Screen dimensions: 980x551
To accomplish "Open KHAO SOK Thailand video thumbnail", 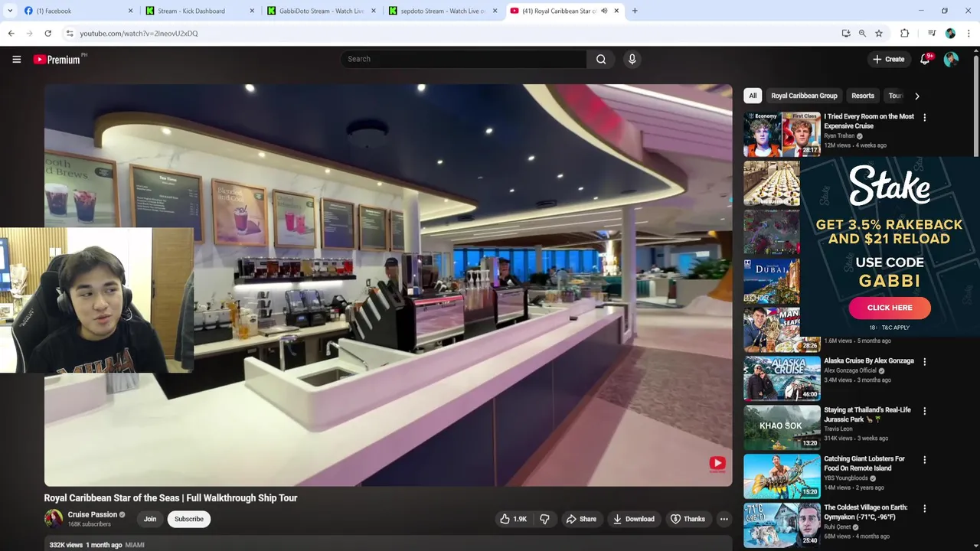I will 782,427.
